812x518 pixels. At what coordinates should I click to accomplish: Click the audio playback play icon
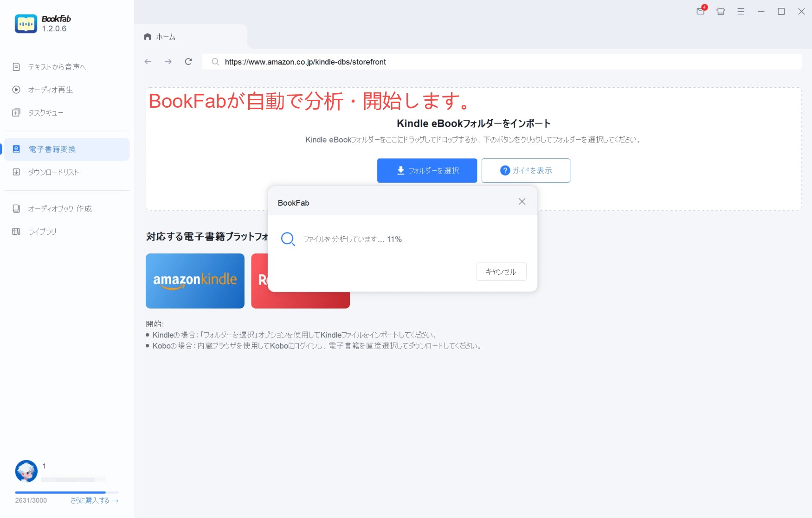point(16,90)
